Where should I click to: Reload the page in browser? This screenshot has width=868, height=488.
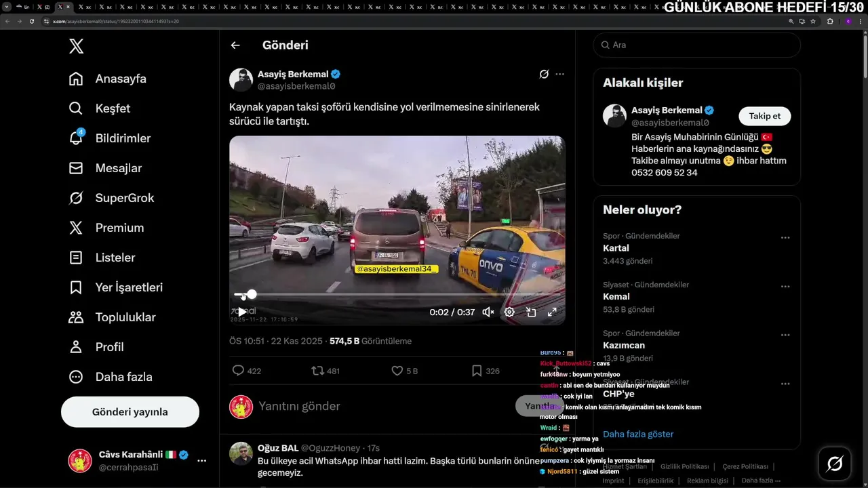(31, 21)
